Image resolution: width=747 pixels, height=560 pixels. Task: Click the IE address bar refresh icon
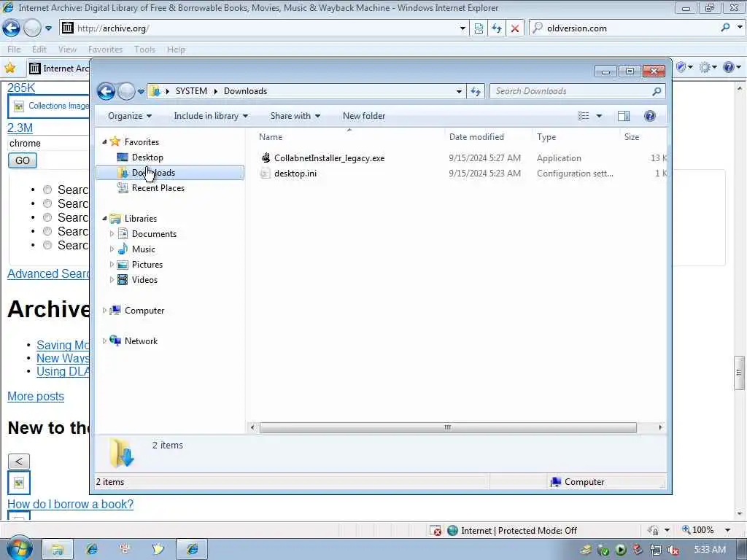[x=496, y=28]
